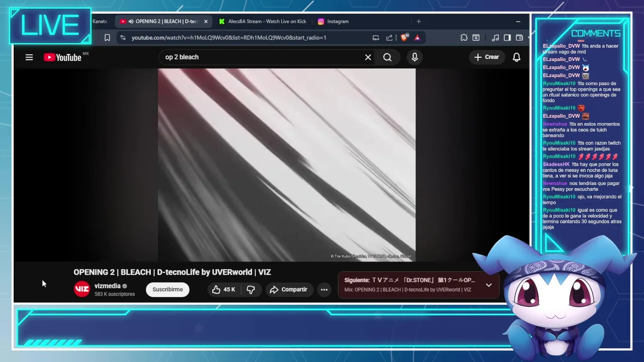Open the Brave Wallet icon
The width and height of the screenshot is (644, 362).
tap(520, 37)
